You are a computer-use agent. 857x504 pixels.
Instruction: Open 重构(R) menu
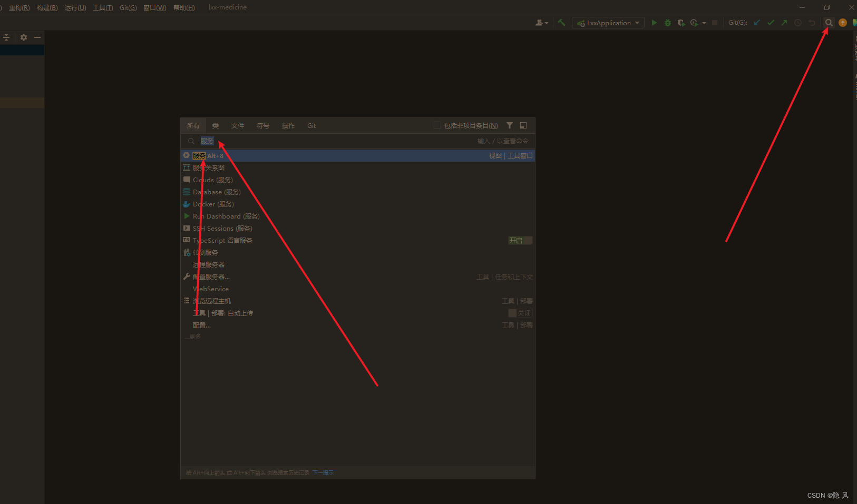[19, 8]
